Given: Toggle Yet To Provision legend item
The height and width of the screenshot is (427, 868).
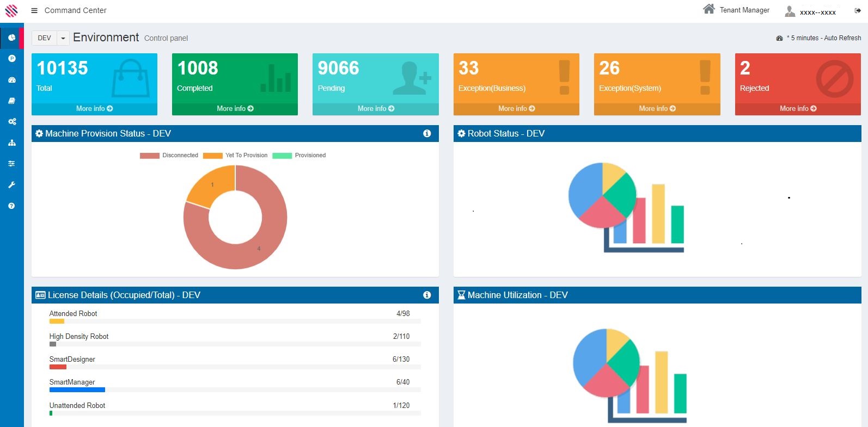Looking at the screenshot, I should coord(235,156).
